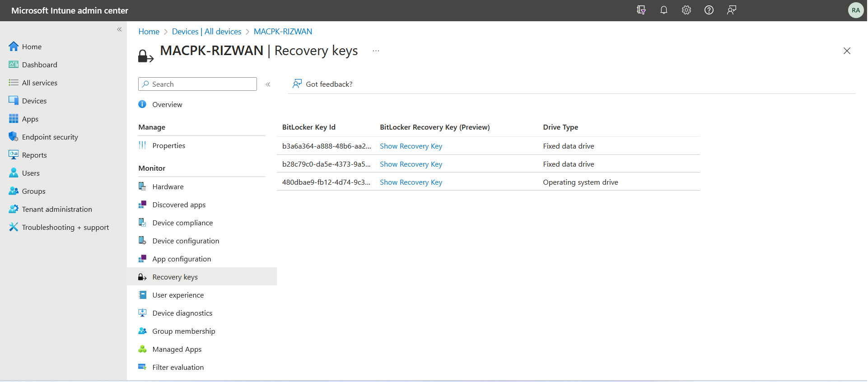
Task: Show Recovery Key for b3a6a364 key
Action: [x=411, y=146]
